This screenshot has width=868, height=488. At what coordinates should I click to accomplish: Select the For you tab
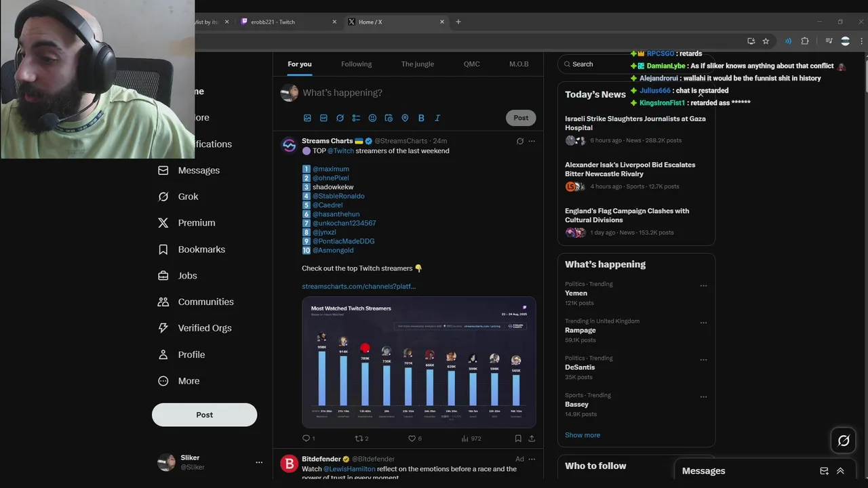coord(300,64)
